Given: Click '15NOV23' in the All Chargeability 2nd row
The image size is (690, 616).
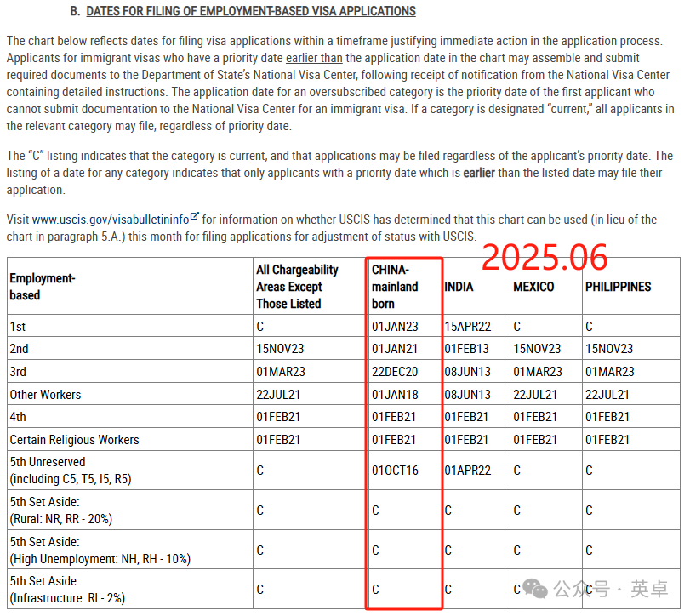Looking at the screenshot, I should 280,349.
